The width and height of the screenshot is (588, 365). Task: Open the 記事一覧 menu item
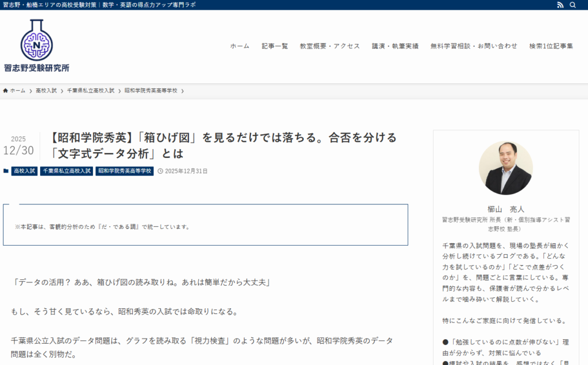click(274, 46)
